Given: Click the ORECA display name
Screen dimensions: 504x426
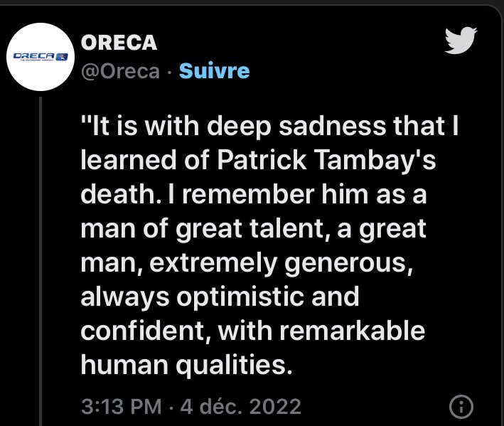Looking at the screenshot, I should pos(119,43).
